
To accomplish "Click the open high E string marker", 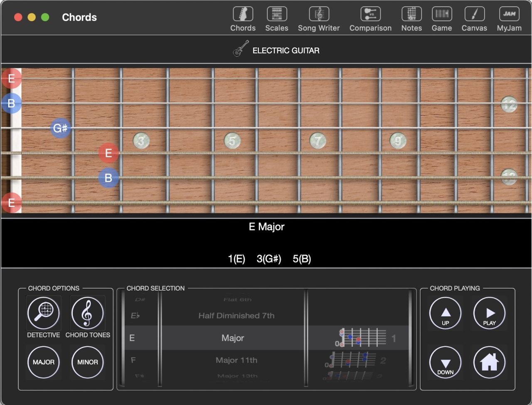I will tap(11, 78).
